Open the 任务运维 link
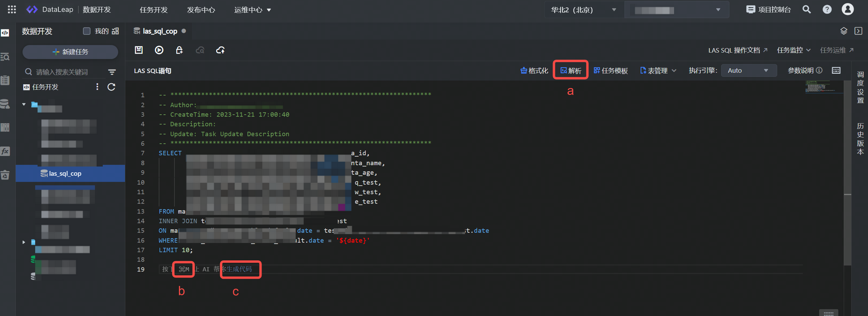This screenshot has height=316, width=868. point(837,50)
